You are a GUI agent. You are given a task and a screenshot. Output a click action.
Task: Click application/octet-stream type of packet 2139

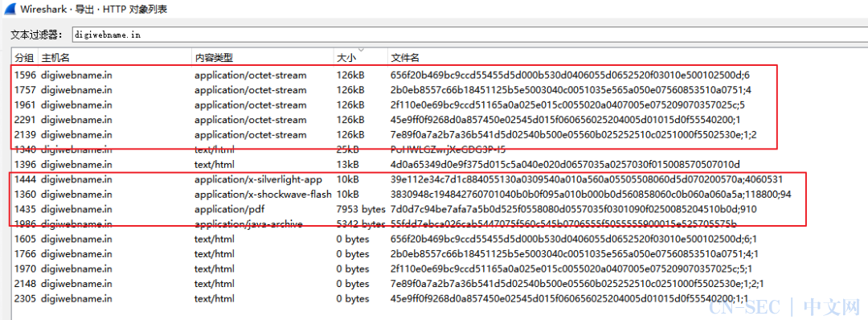250,134
